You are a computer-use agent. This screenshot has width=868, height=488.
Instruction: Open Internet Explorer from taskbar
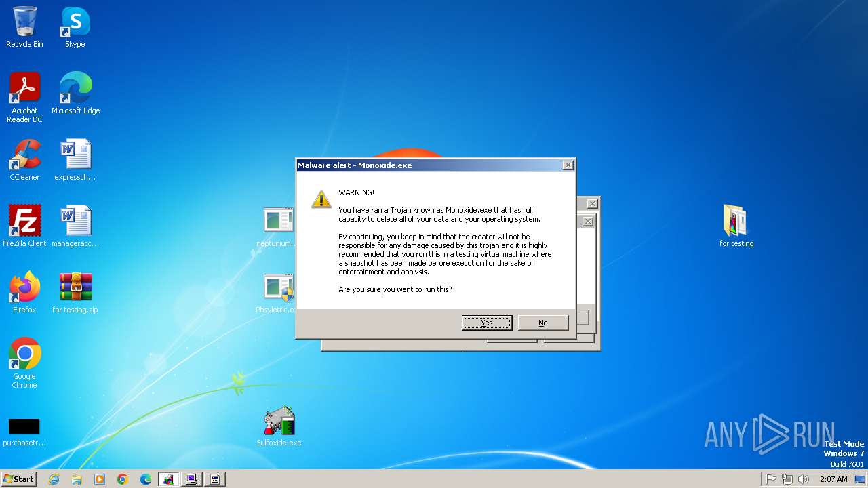[x=54, y=479]
